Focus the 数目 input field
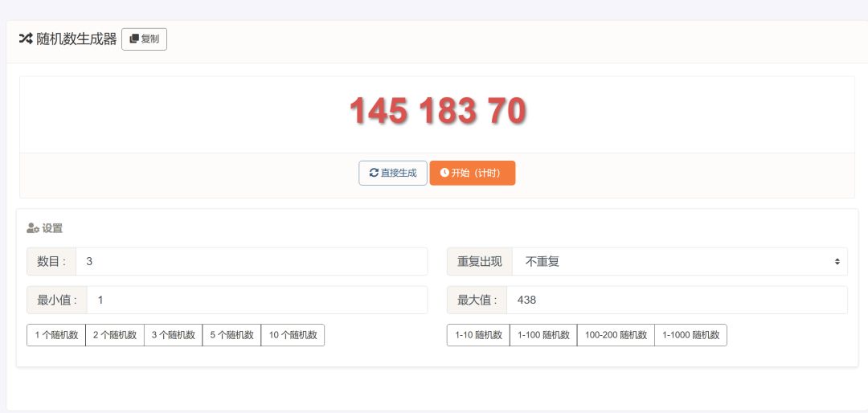The width and height of the screenshot is (868, 413). 252,261
